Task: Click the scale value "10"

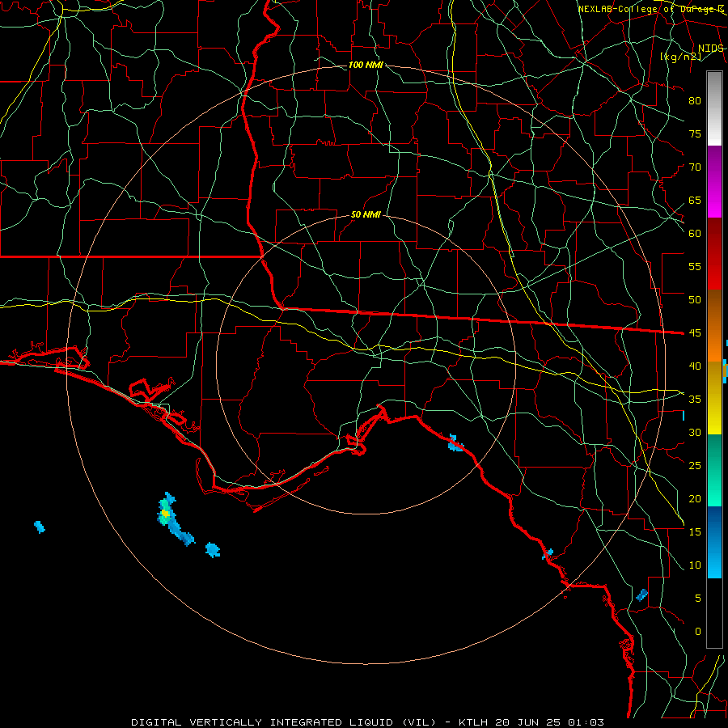Action: pos(695,565)
